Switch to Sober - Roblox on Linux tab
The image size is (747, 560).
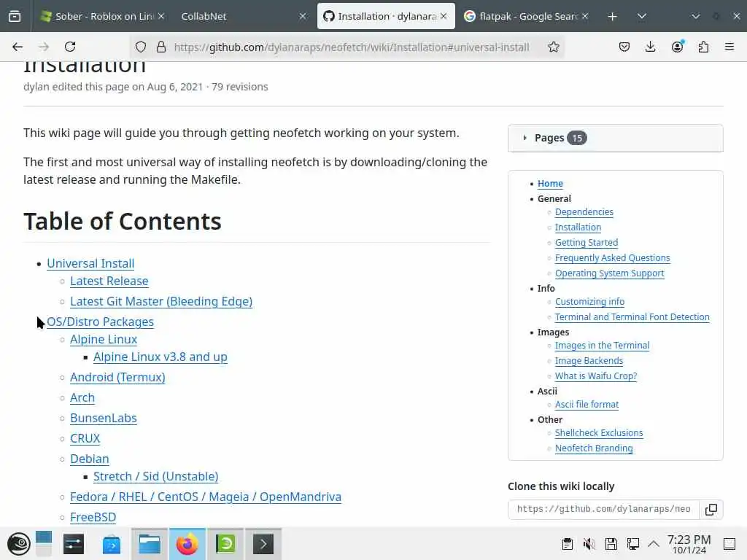tap(98, 16)
